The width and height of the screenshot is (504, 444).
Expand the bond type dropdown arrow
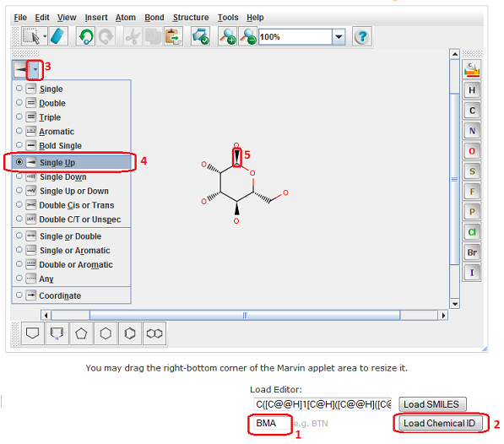click(x=35, y=69)
